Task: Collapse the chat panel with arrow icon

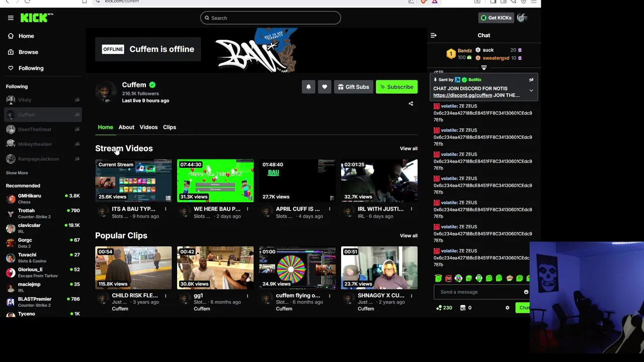Action: pos(433,35)
